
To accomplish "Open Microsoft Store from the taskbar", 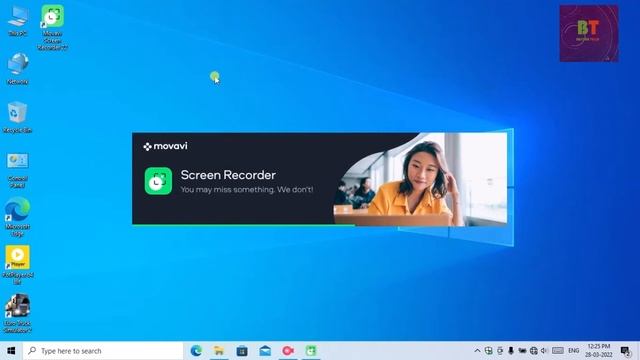I will pos(242,351).
